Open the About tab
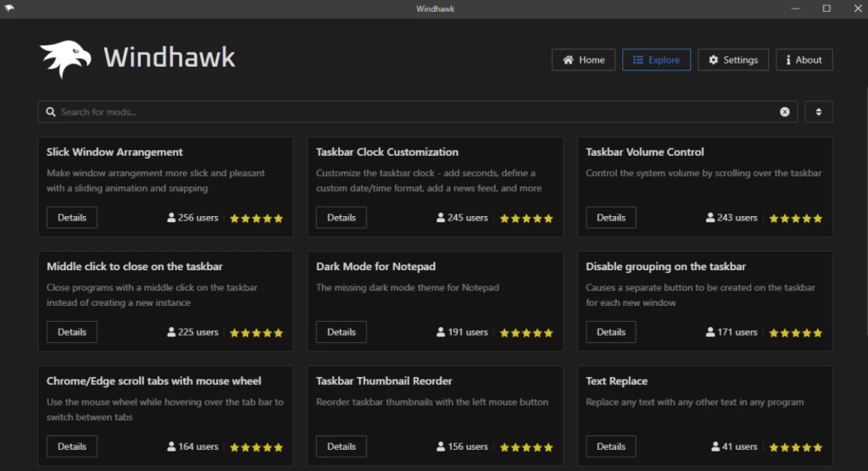Screen dimensions: 868x471 (804, 60)
